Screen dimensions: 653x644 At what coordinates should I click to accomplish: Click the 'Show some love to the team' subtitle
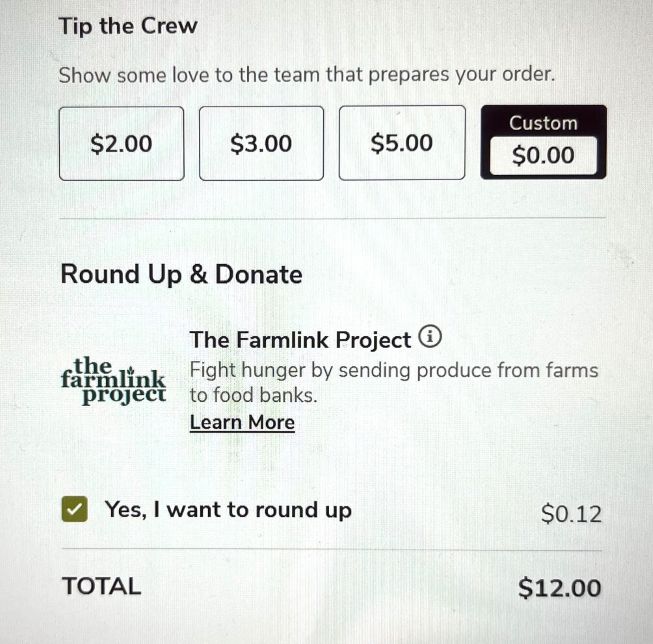click(x=306, y=75)
